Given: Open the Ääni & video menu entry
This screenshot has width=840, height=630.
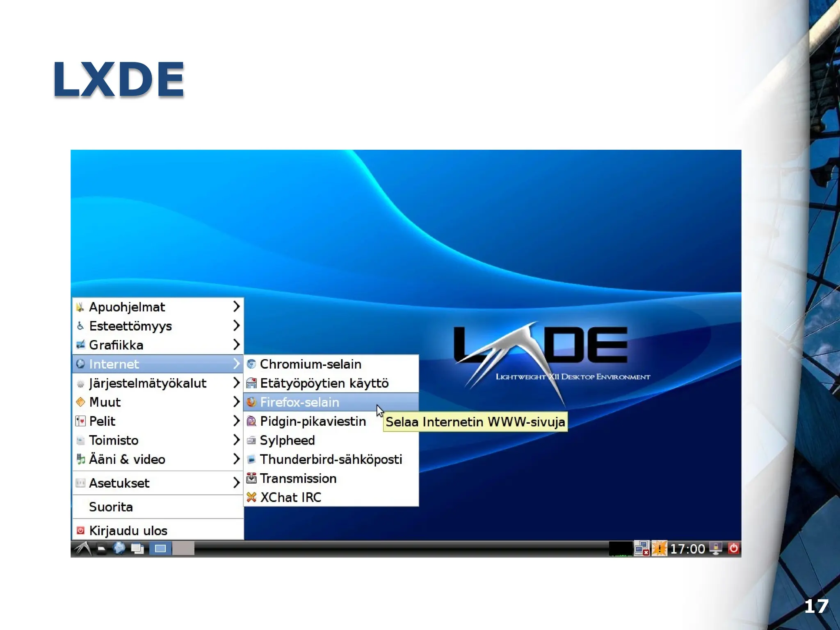Looking at the screenshot, I should click(x=158, y=459).
